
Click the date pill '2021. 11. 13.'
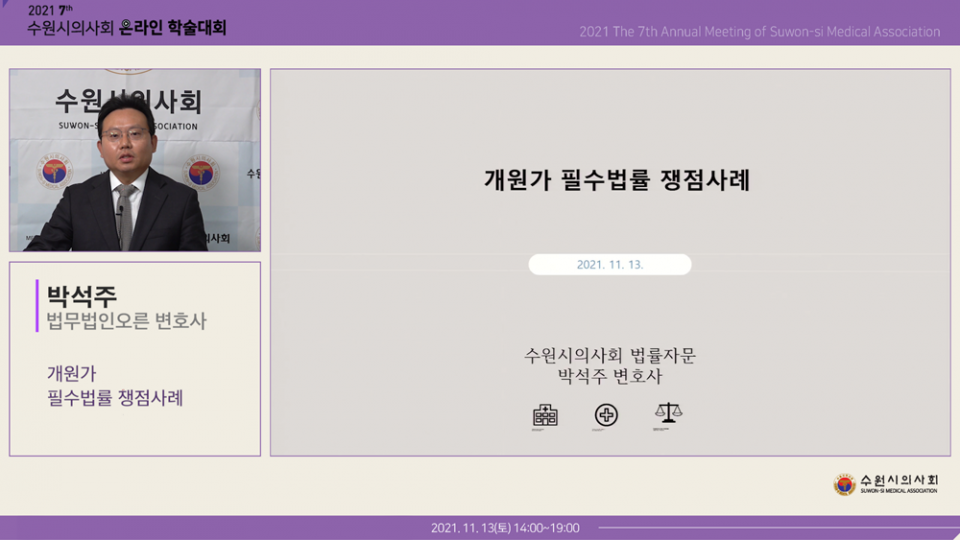tap(610, 265)
